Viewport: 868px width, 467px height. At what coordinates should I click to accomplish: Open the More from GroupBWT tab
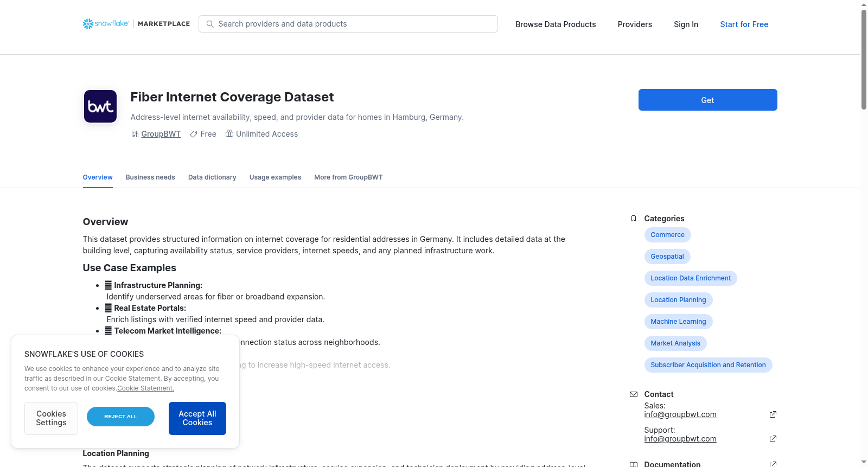click(348, 177)
